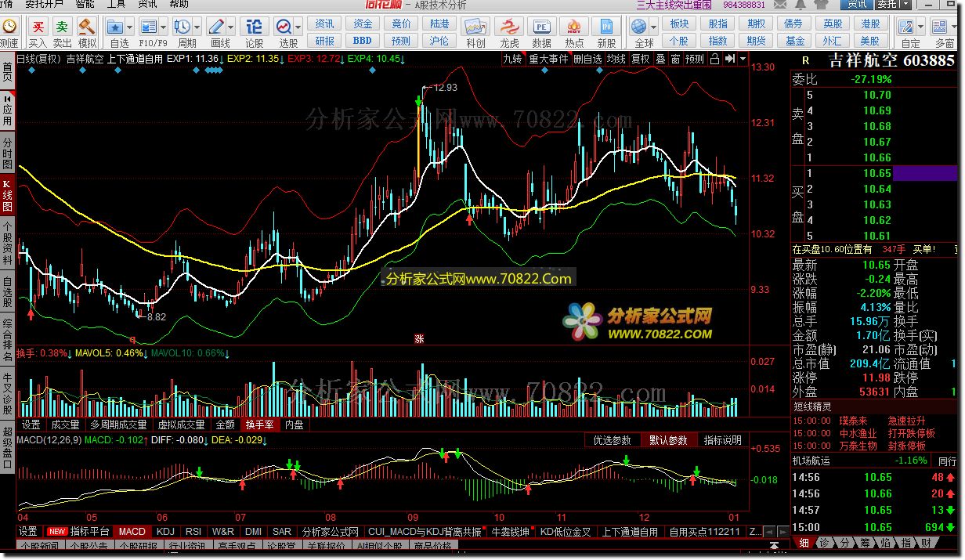Open the 模拟 simulated trading gavel icon
Screen dimensions: 965x560
pyautogui.click(x=87, y=27)
